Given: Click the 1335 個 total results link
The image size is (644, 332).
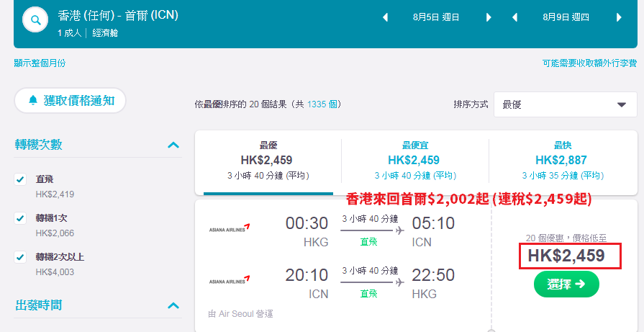Looking at the screenshot, I should pyautogui.click(x=322, y=104).
